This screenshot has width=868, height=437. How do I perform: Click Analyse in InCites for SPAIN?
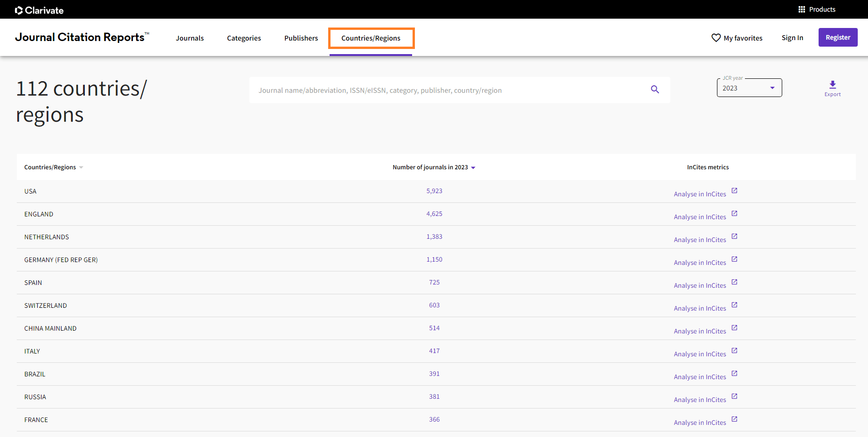tap(700, 285)
